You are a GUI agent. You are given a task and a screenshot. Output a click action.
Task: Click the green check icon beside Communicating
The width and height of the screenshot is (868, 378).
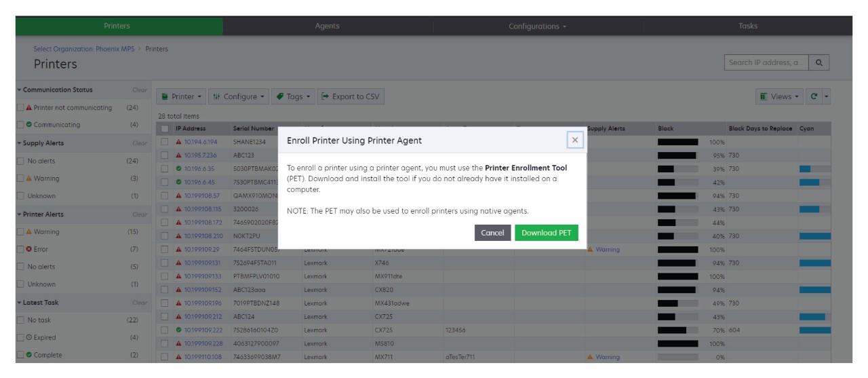tap(28, 125)
